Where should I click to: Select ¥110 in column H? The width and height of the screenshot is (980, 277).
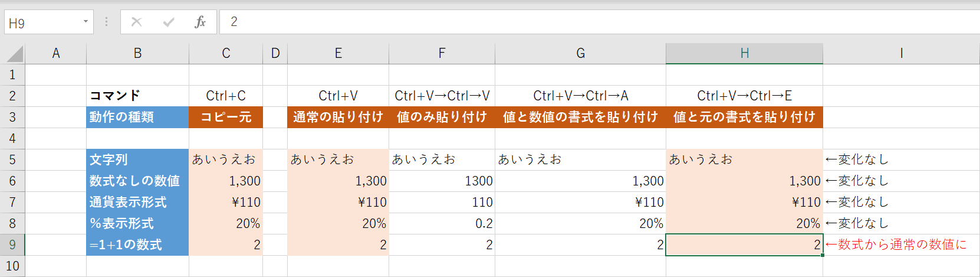coord(744,202)
